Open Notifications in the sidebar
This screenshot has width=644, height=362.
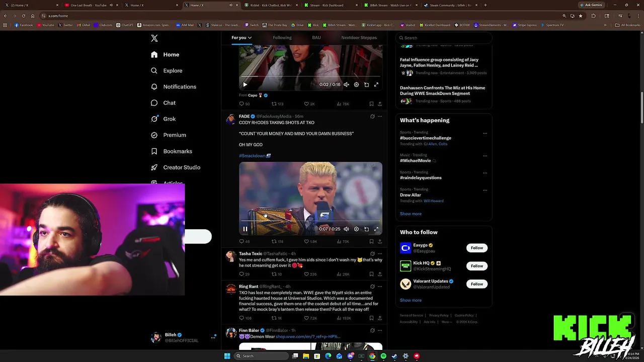174,86
